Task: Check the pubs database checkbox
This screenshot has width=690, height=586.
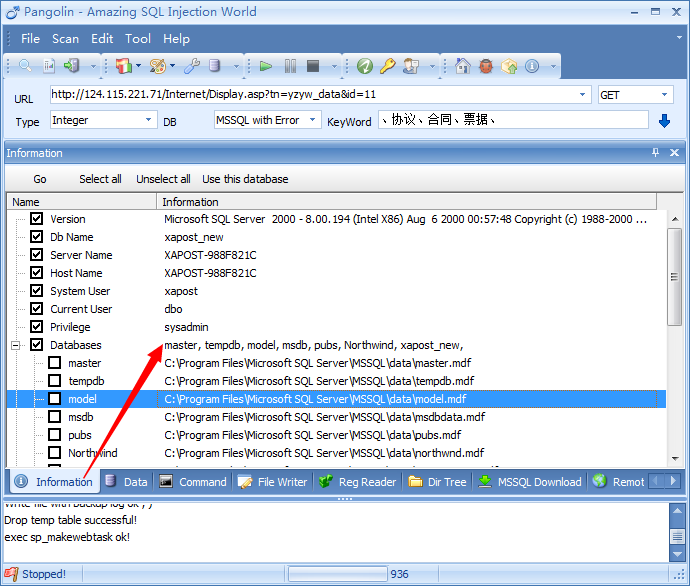Action: (x=55, y=435)
